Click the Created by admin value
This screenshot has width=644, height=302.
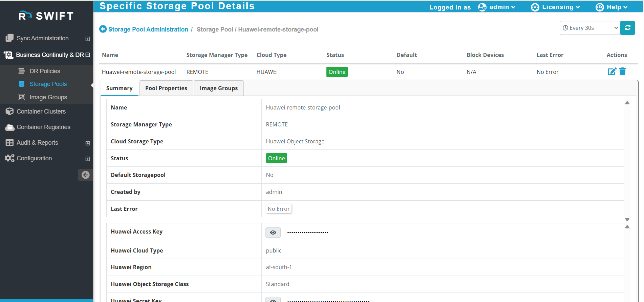(x=274, y=192)
